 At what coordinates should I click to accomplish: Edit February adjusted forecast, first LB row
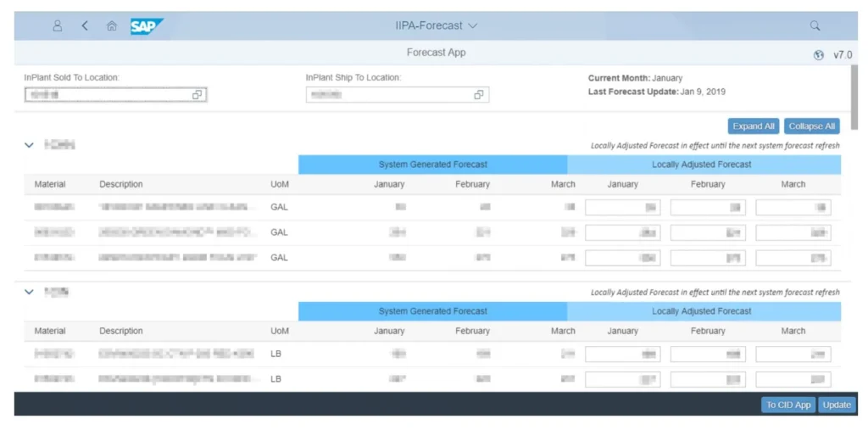tap(708, 354)
